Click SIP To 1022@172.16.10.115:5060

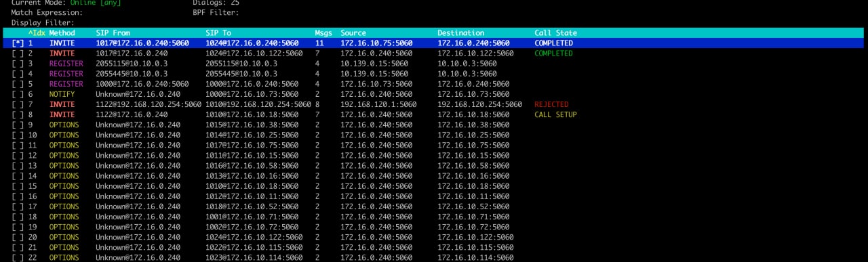click(x=254, y=248)
